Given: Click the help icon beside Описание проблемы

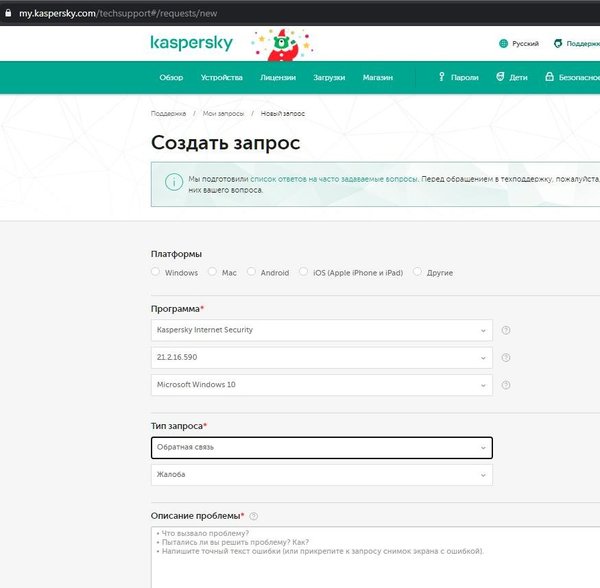Looking at the screenshot, I should tap(254, 516).
